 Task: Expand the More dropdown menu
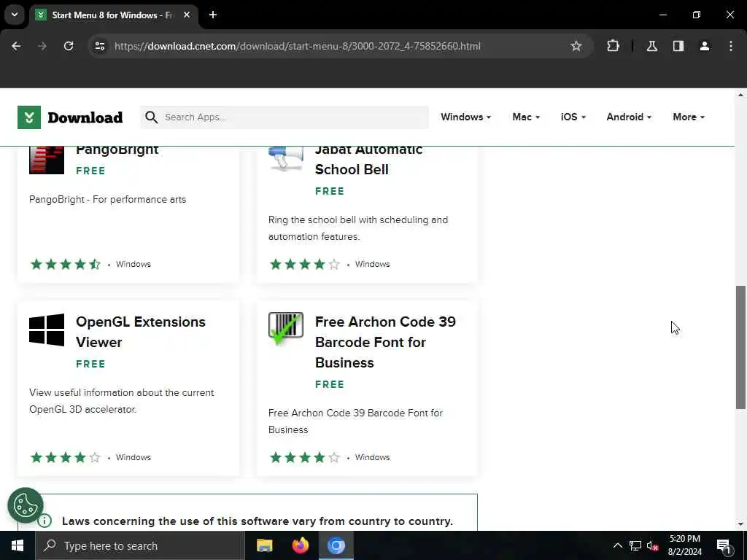click(x=689, y=117)
